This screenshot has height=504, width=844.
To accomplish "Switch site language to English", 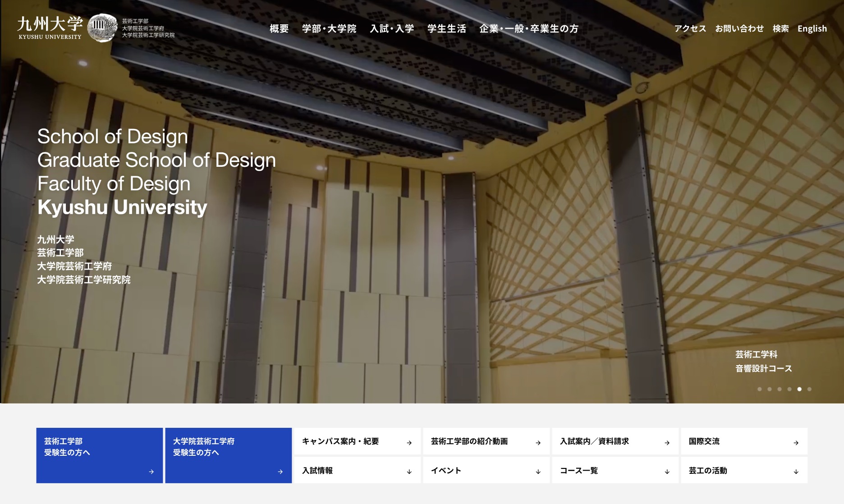I will pyautogui.click(x=812, y=29).
